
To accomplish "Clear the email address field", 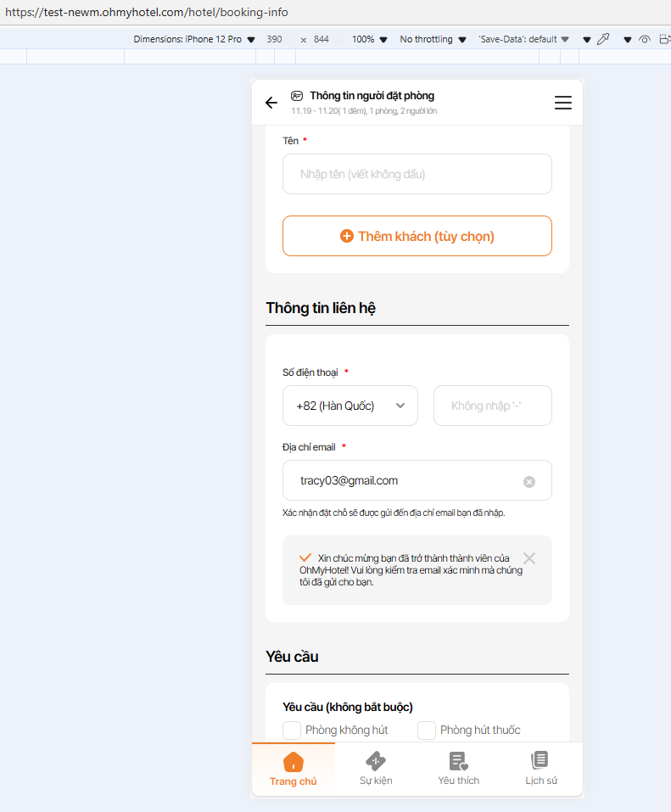I will pos(529,482).
